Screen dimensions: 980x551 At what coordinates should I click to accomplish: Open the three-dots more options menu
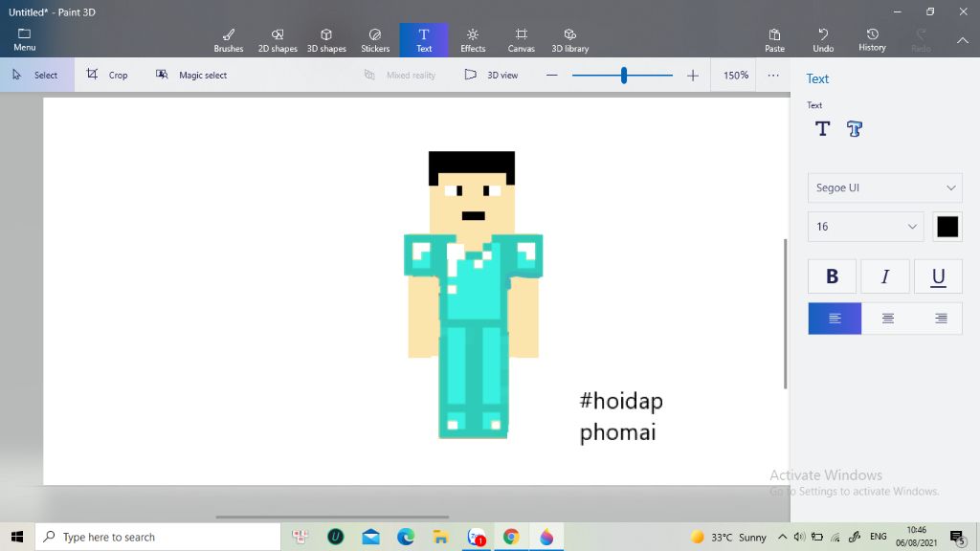tap(773, 75)
